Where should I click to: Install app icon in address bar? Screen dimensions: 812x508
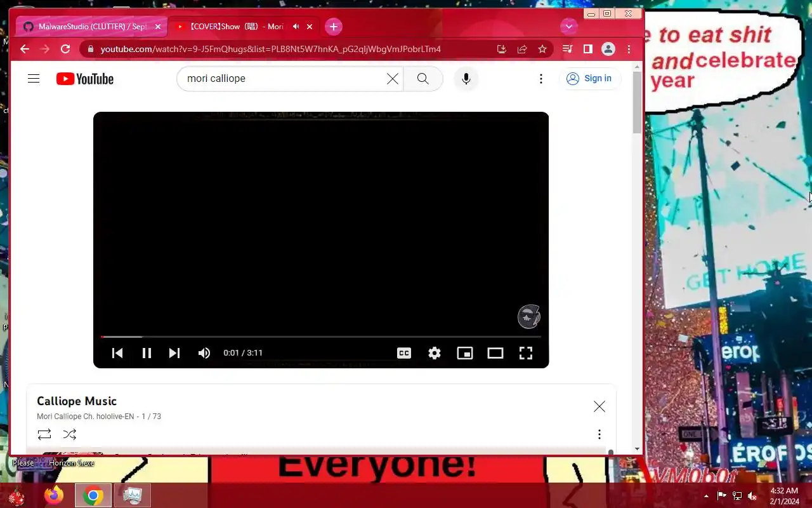coord(502,49)
